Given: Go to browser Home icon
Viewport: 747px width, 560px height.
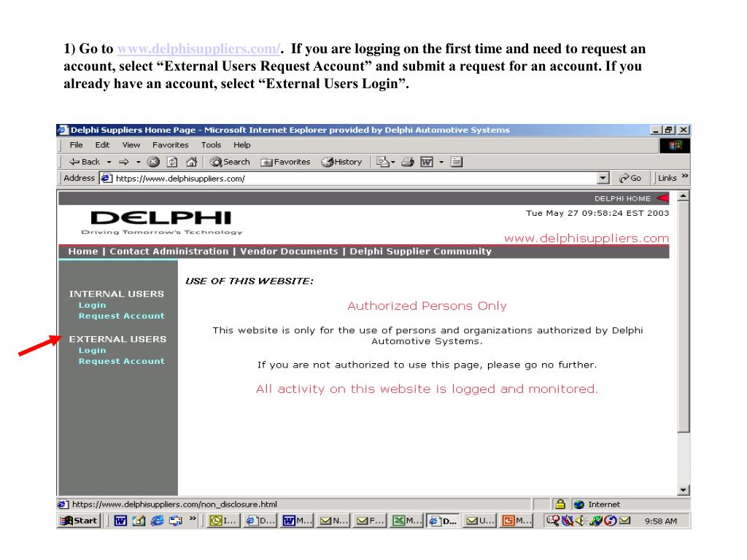Looking at the screenshot, I should point(192,162).
